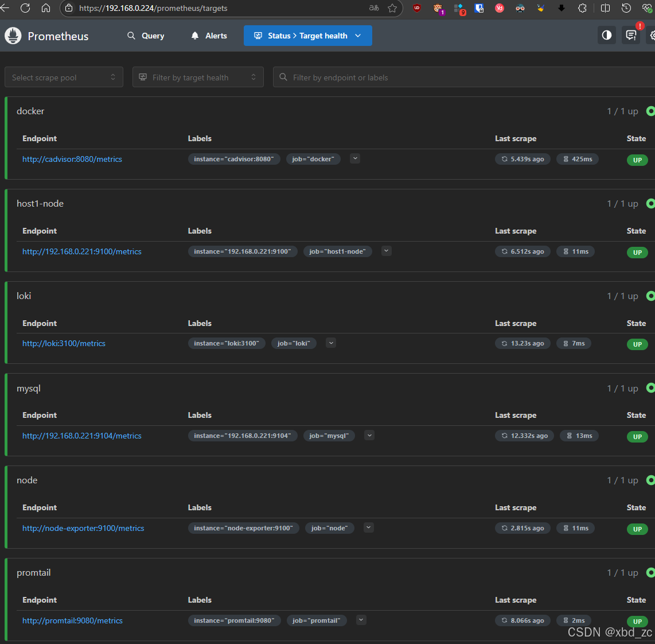Click the Prometheus flame logo

pos(13,36)
